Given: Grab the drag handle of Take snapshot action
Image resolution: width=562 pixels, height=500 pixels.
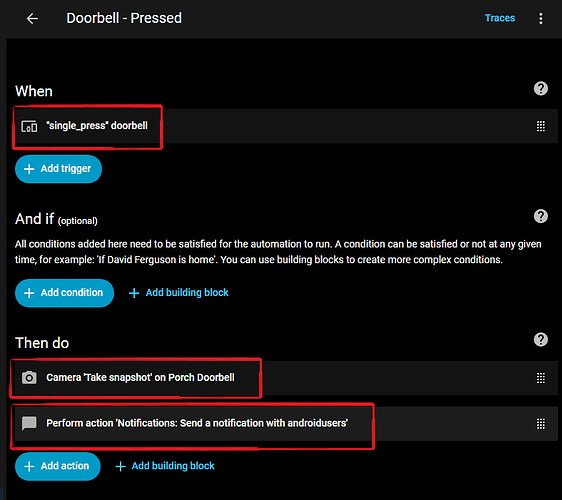Looking at the screenshot, I should 540,378.
